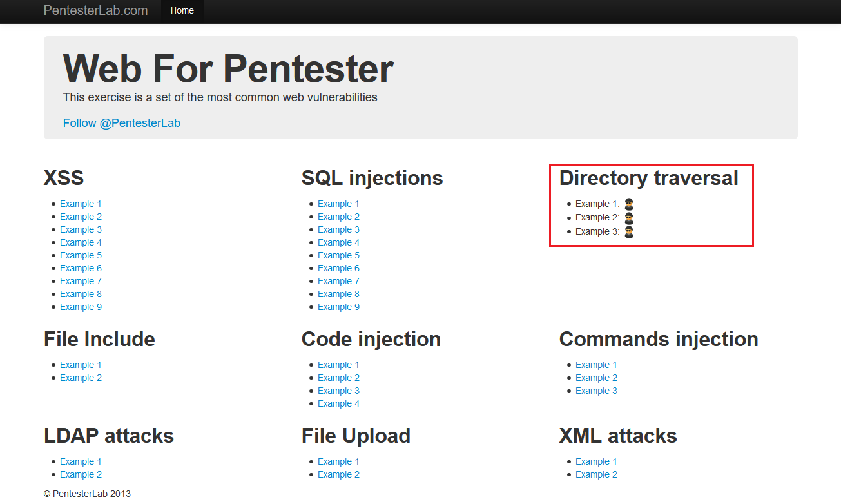This screenshot has width=841, height=504.
Task: Click the 'File Include' heading
Action: (99, 339)
